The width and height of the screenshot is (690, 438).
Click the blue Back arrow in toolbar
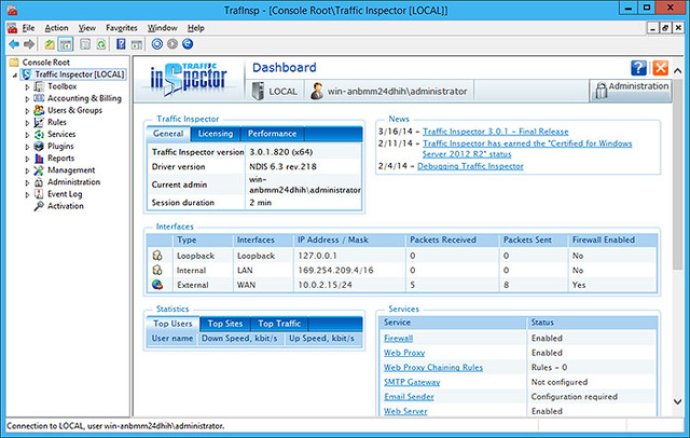click(14, 44)
